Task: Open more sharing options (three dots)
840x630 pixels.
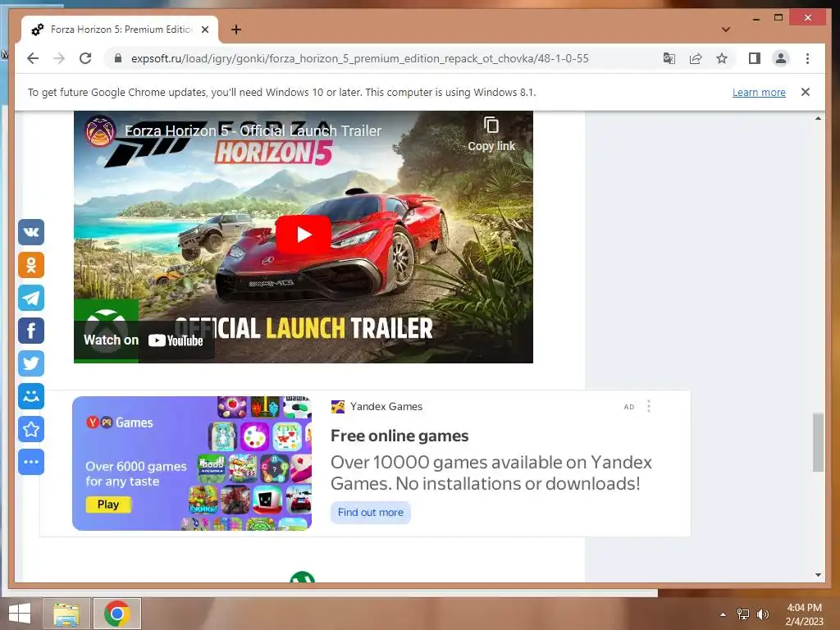Action: point(31,462)
